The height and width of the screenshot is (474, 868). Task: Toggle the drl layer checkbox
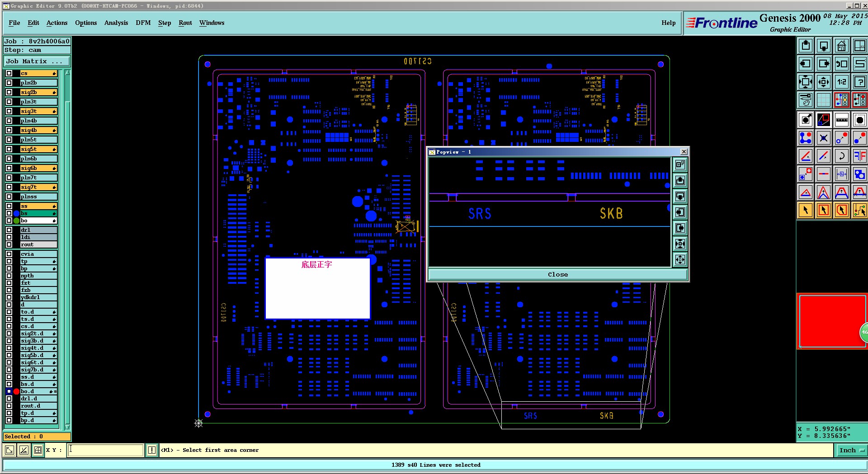coord(9,230)
